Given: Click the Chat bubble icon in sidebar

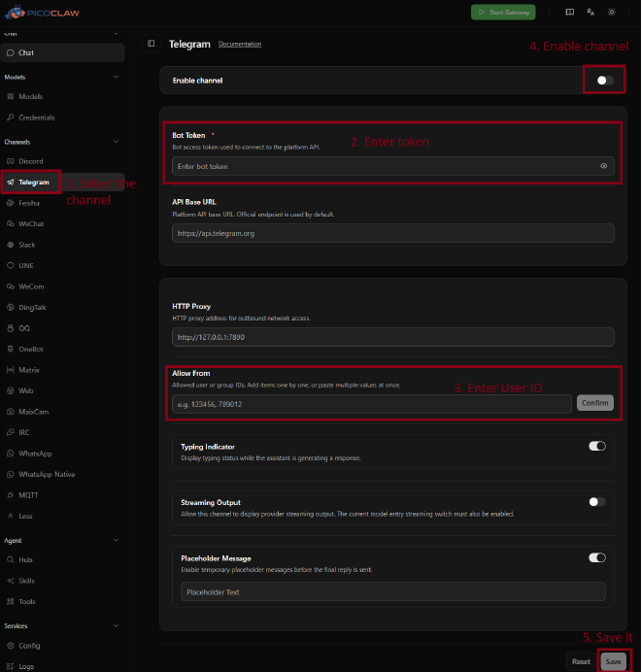Looking at the screenshot, I should coord(11,52).
